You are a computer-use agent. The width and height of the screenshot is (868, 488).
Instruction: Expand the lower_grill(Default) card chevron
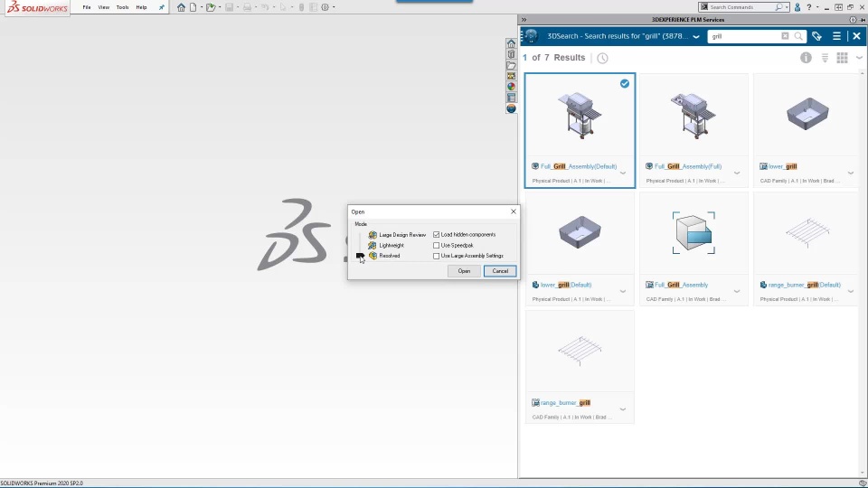[623, 292]
